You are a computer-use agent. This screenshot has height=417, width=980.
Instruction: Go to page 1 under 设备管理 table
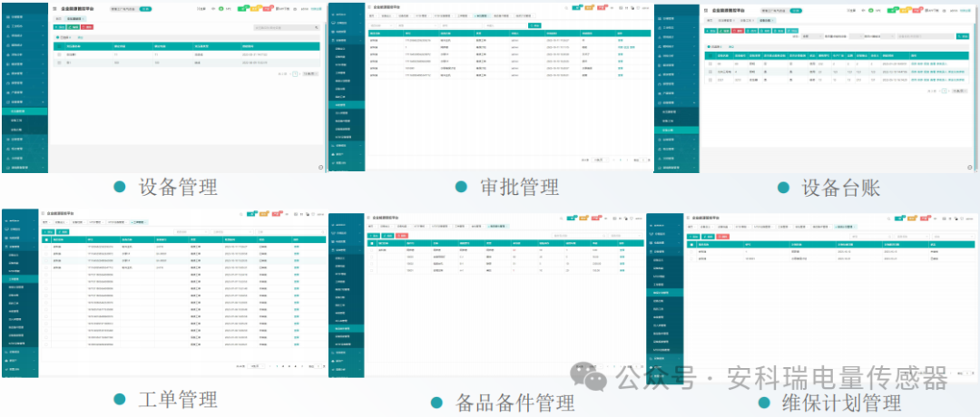[x=295, y=73]
